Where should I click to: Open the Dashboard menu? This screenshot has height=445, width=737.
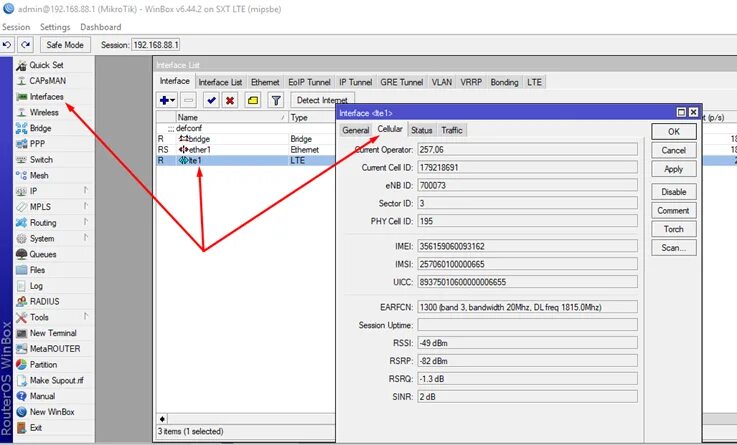click(x=101, y=27)
